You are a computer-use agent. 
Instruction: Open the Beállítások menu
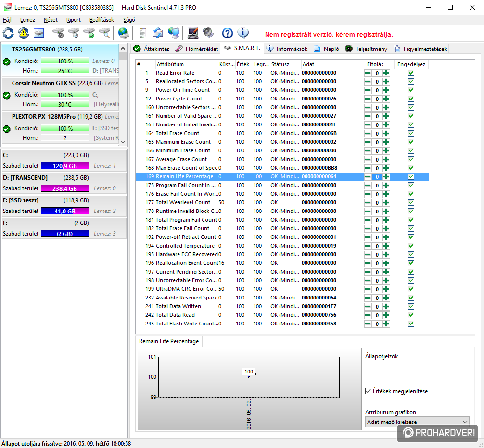(x=102, y=20)
